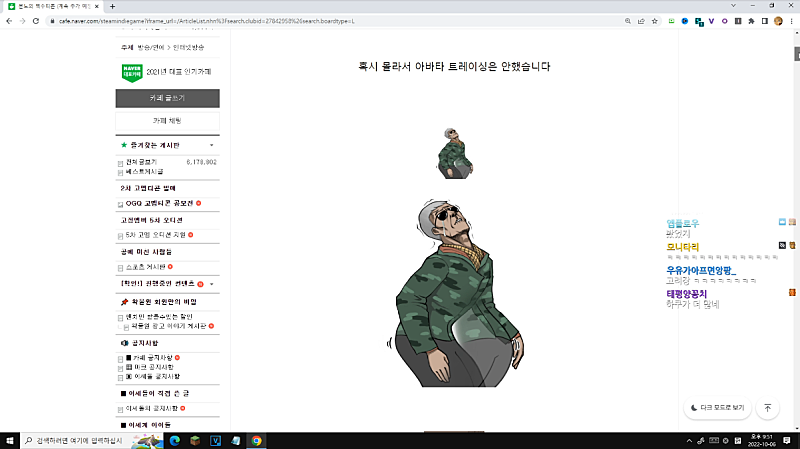This screenshot has height=449, width=800.
Task: Open the Windows Start menu
Action: 9,440
